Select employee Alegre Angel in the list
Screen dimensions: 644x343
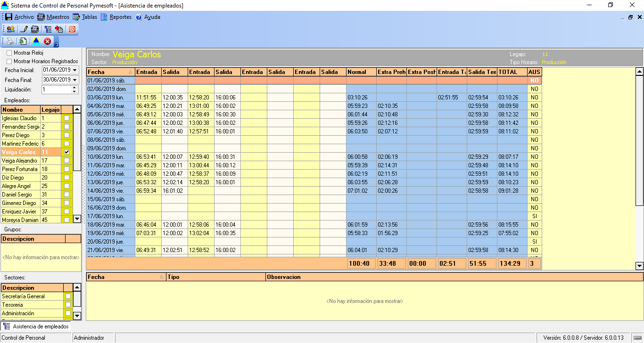[x=20, y=186]
